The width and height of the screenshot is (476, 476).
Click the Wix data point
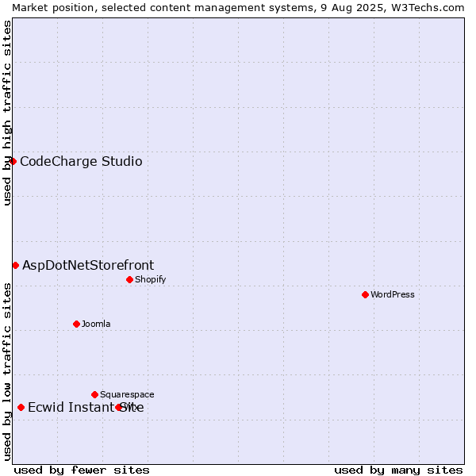tap(119, 408)
